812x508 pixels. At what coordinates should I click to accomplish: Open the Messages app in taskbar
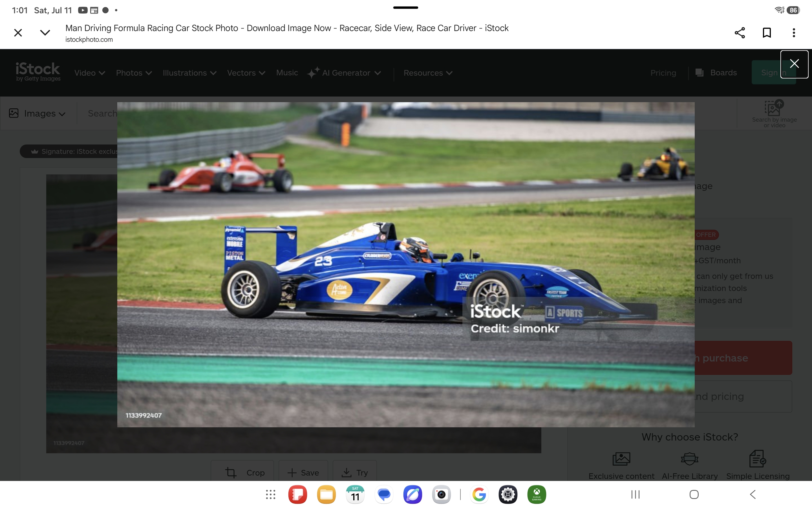(384, 494)
